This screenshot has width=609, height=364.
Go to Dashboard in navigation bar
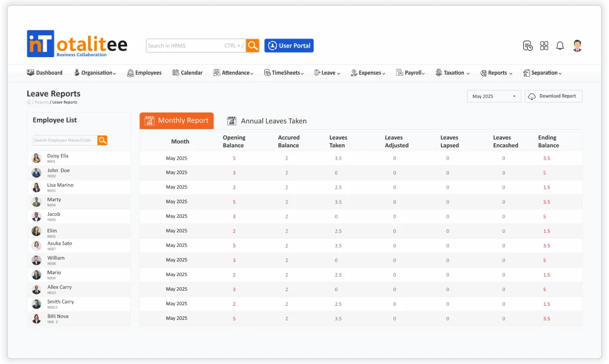[x=45, y=73]
